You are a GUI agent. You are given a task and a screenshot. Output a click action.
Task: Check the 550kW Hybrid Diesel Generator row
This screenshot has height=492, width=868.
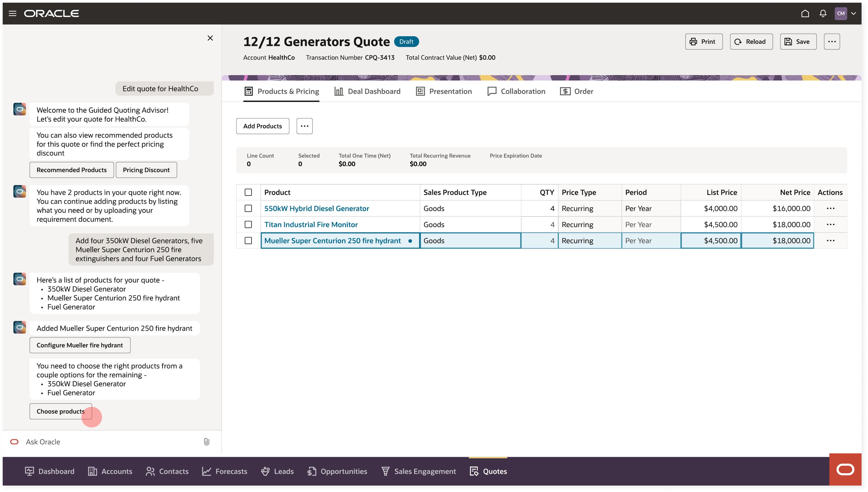point(248,208)
